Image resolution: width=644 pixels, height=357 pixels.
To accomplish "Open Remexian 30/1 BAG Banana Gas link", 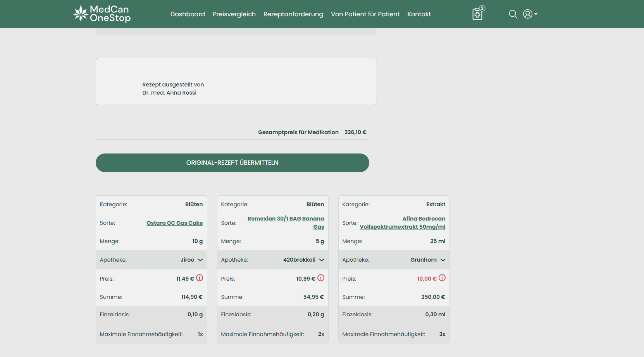I will (286, 219).
